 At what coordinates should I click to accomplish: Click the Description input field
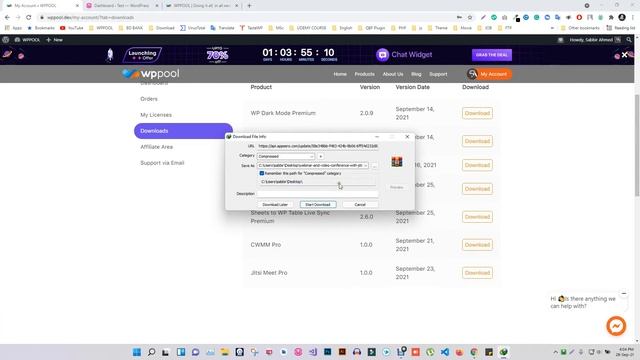pos(318,193)
